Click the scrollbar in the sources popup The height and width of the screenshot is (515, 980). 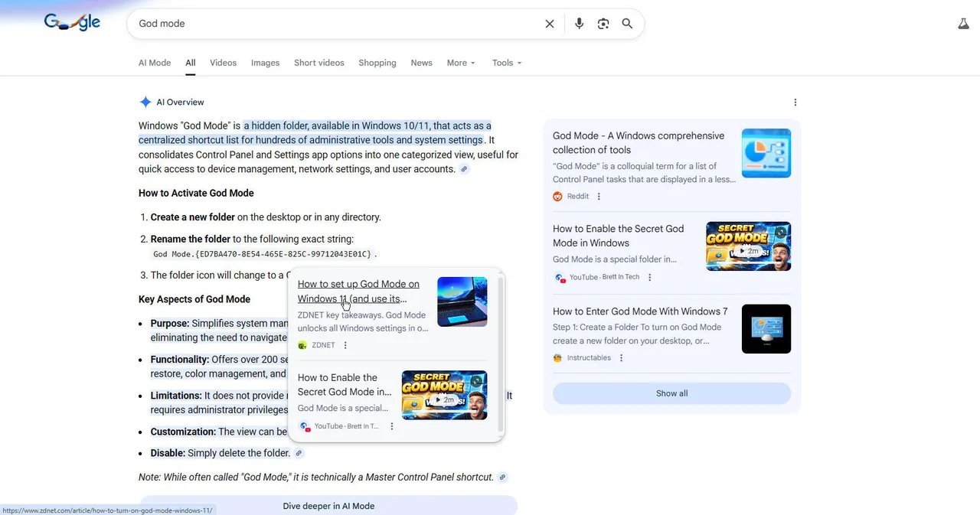click(x=501, y=354)
